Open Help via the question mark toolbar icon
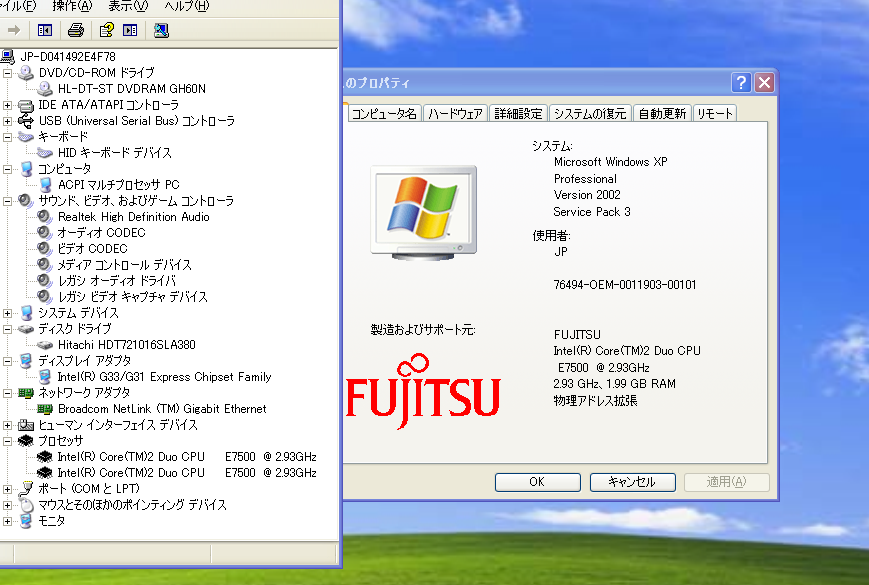869x585 pixels. coord(104,30)
